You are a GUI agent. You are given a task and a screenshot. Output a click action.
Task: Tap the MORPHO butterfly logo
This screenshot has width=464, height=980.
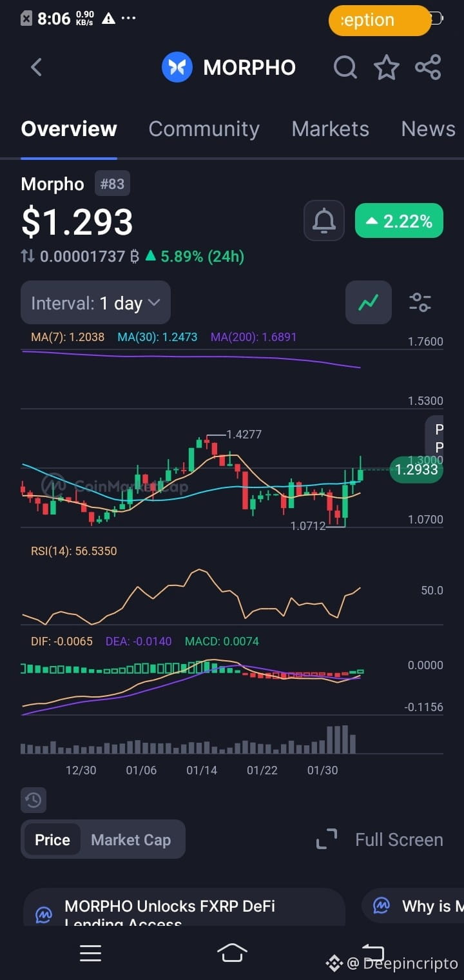pyautogui.click(x=177, y=67)
